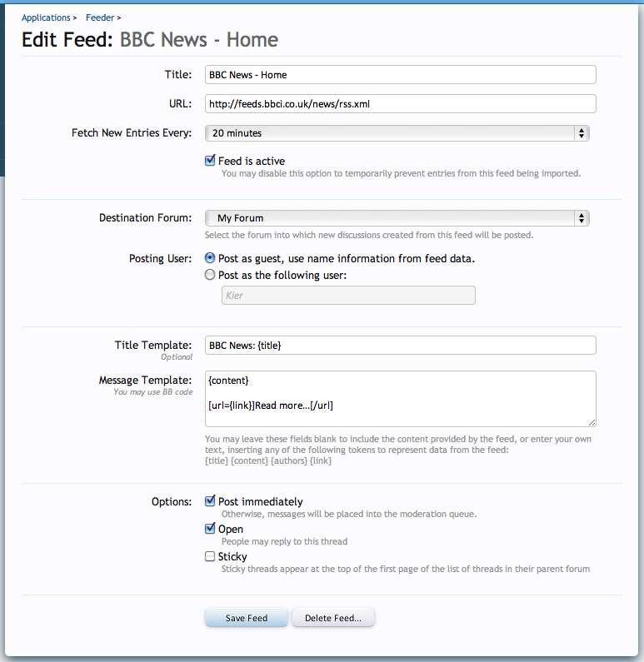Click the Sticky label text
This screenshot has height=662, width=644.
[232, 556]
